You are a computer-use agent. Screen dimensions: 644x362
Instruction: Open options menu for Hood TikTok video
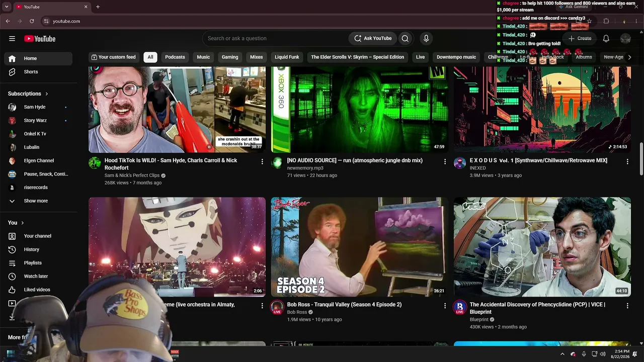pyautogui.click(x=262, y=161)
